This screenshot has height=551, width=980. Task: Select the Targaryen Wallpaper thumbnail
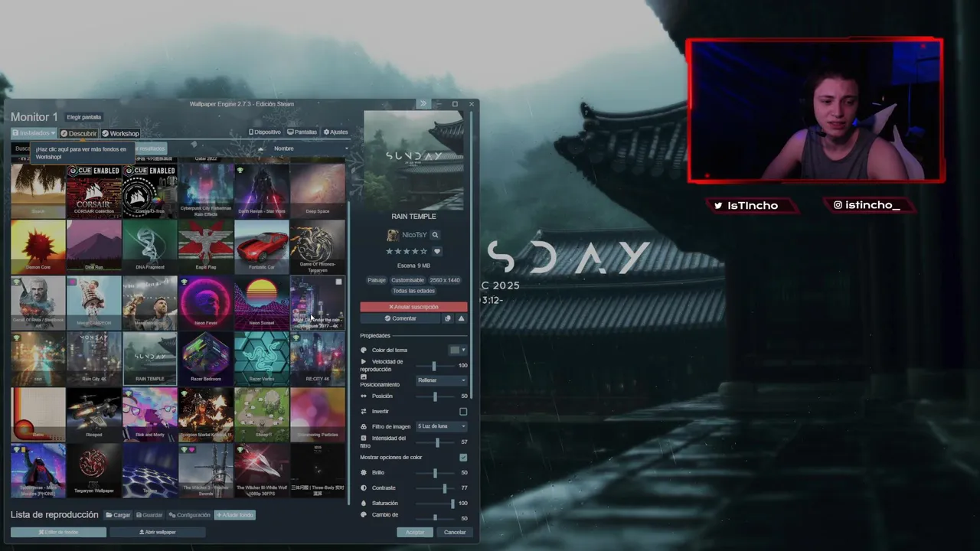pos(94,471)
